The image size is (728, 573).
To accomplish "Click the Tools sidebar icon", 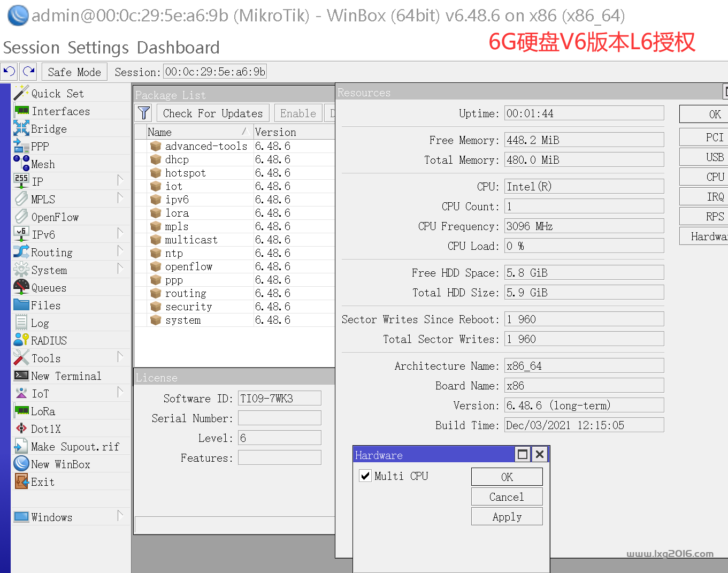I will pos(21,358).
